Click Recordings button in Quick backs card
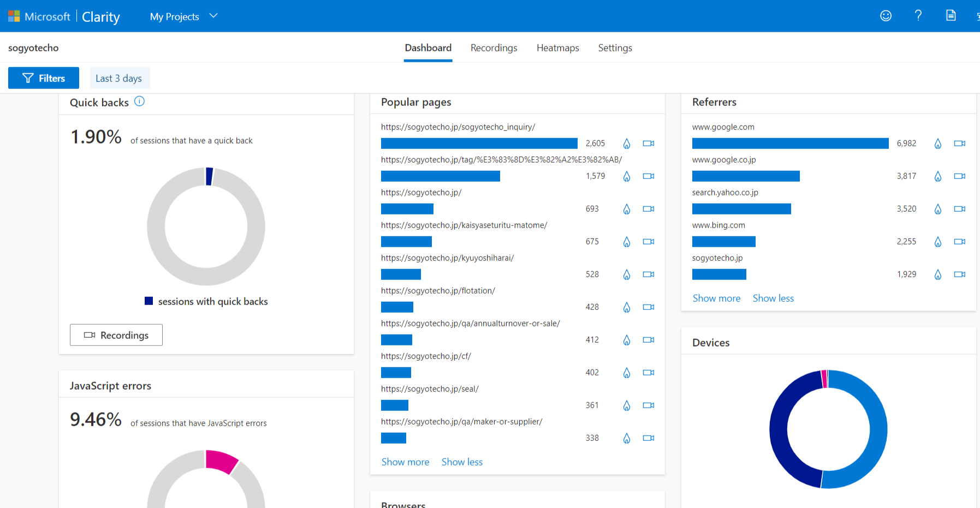The height and width of the screenshot is (508, 980). pos(116,335)
